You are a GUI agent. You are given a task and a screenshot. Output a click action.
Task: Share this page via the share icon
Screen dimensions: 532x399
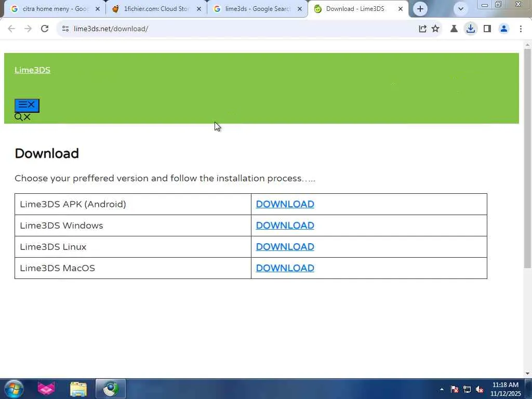[x=422, y=29]
